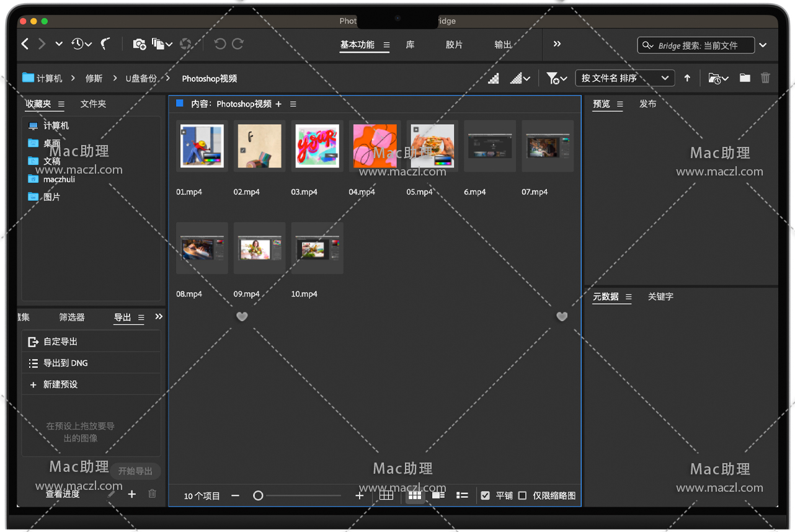Click the trash delete icon in path bar
Image resolution: width=795 pixels, height=532 pixels.
click(x=765, y=78)
